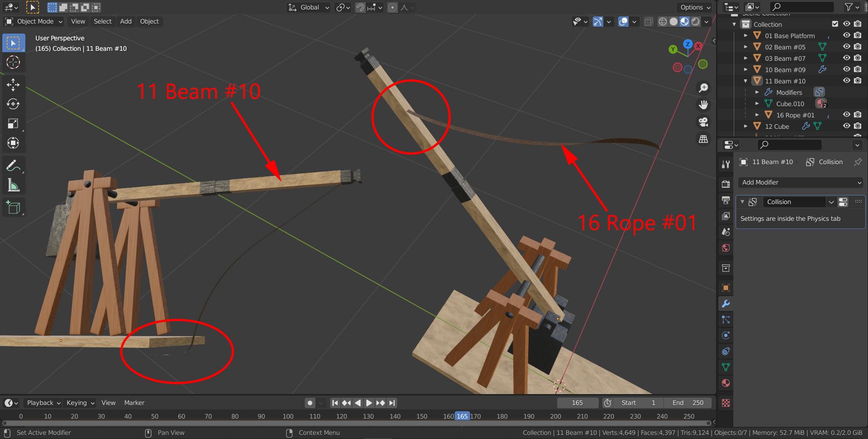Open the Transform Orientation Global dropdown
Screen dimensions: 868x439
click(x=308, y=7)
